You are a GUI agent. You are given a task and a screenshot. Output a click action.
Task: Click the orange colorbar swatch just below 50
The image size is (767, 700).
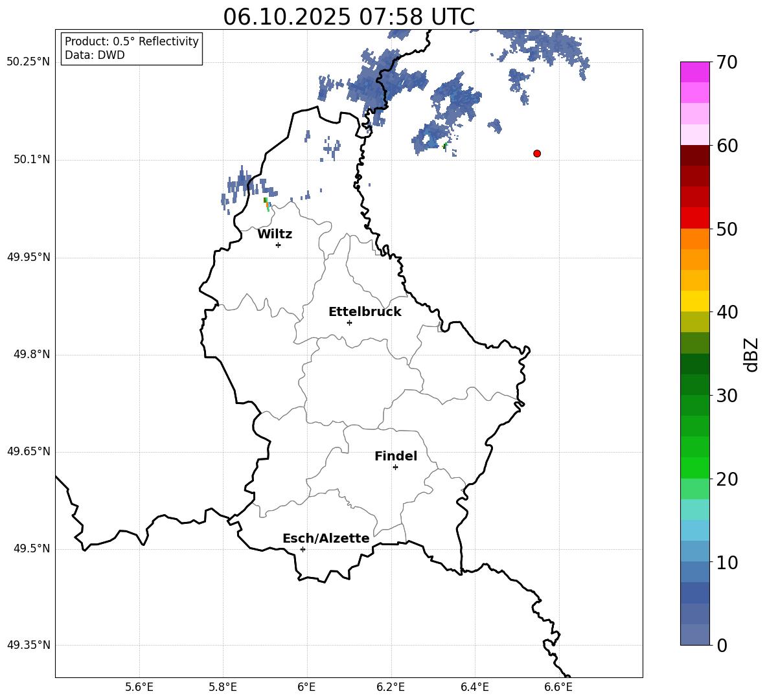point(694,238)
